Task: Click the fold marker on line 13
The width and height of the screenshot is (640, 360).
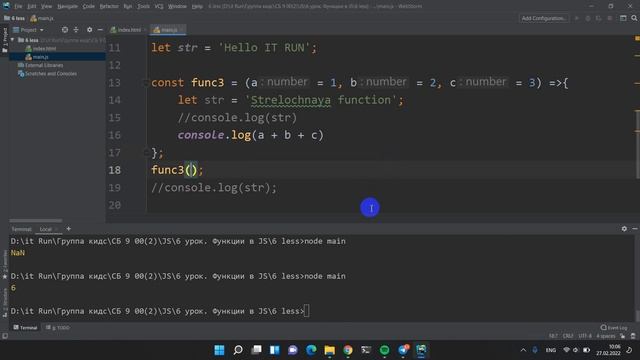Action: pyautogui.click(x=146, y=83)
